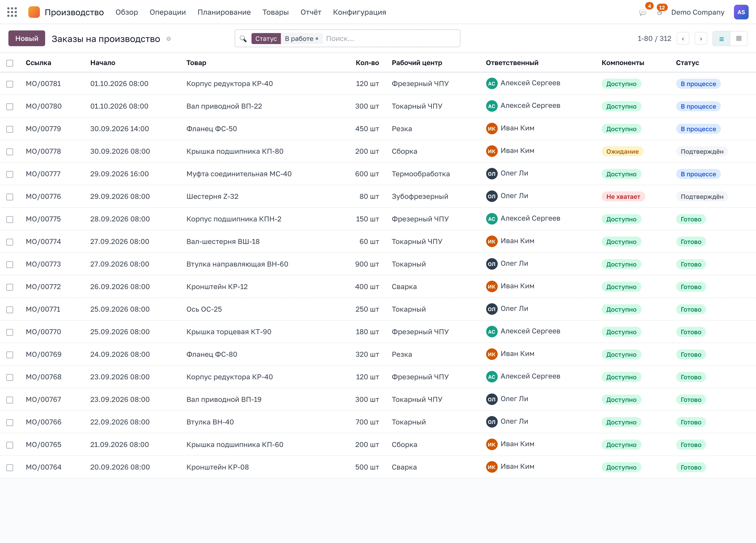This screenshot has height=543, width=756.
Task: Sort by the Рабочий центр column header
Action: pos(417,63)
